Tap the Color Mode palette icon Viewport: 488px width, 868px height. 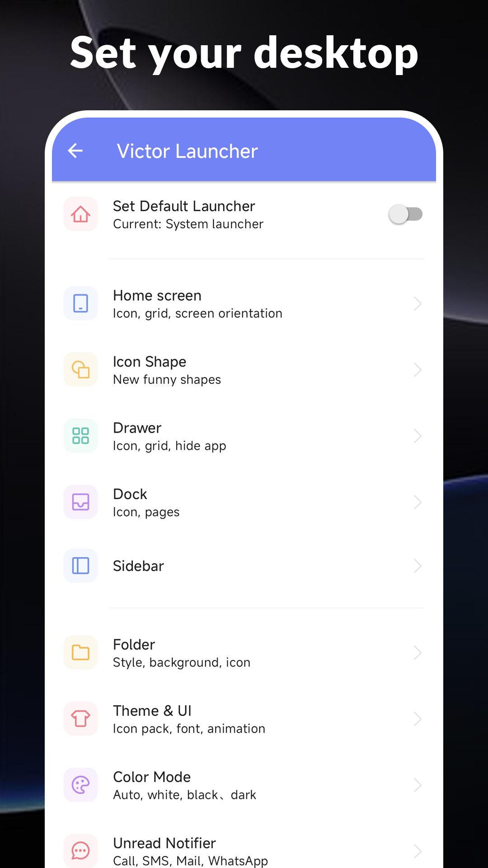click(81, 785)
